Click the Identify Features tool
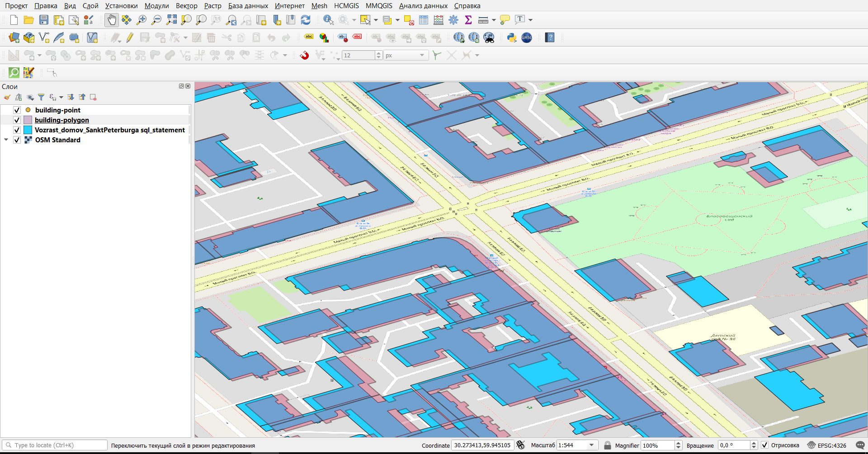868x454 pixels. 328,20
